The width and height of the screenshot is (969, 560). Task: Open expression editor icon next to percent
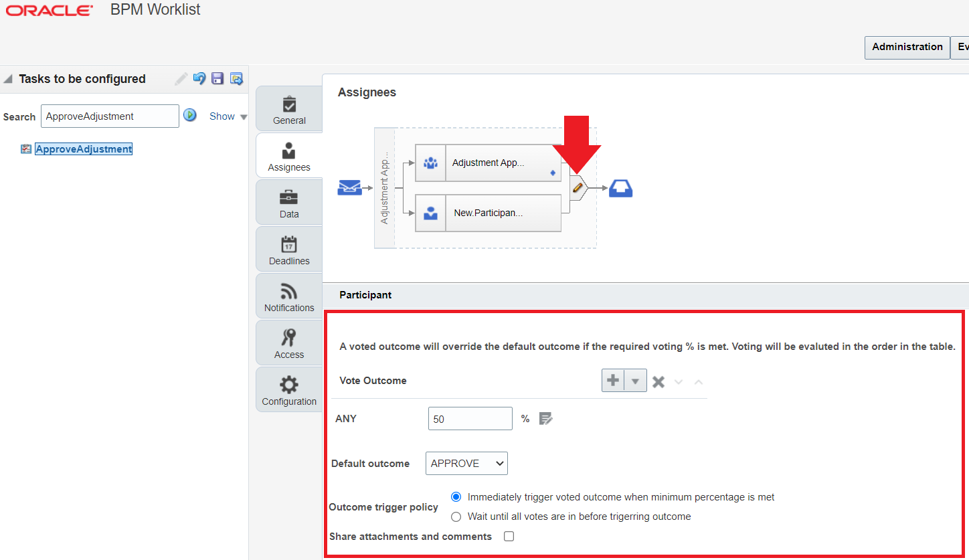(x=546, y=419)
